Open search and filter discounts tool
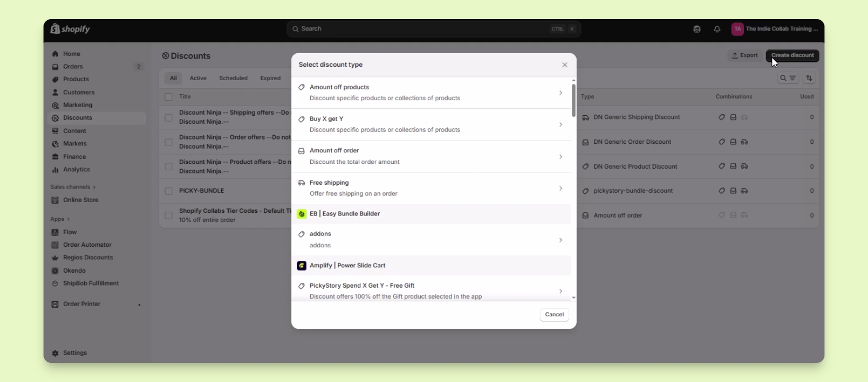Viewport: 868px width, 382px height. (788, 79)
